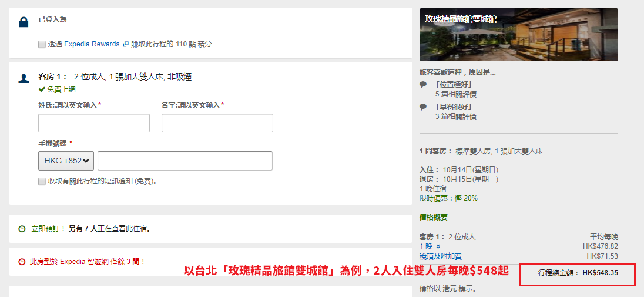Click 此房型於 Expedia 智遊網 僅餘 3 間 text

tap(88, 262)
